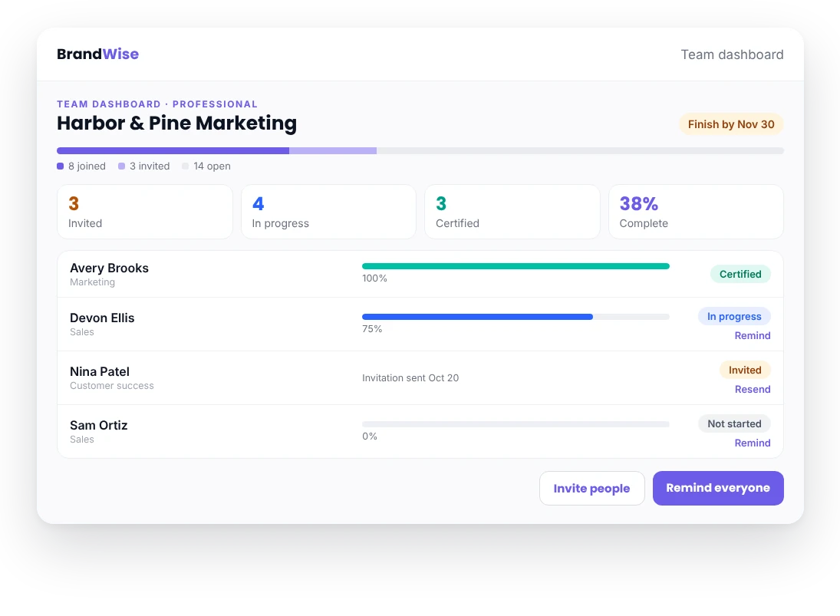Click the 75% progress value
This screenshot has height=616, width=840.
tap(372, 329)
